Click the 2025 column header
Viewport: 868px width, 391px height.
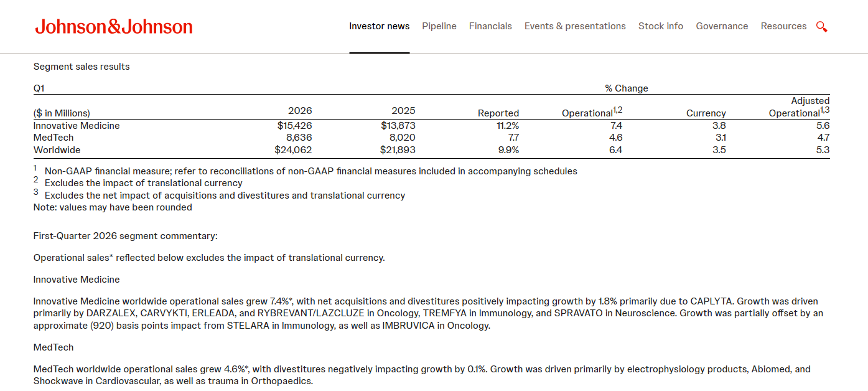(403, 111)
